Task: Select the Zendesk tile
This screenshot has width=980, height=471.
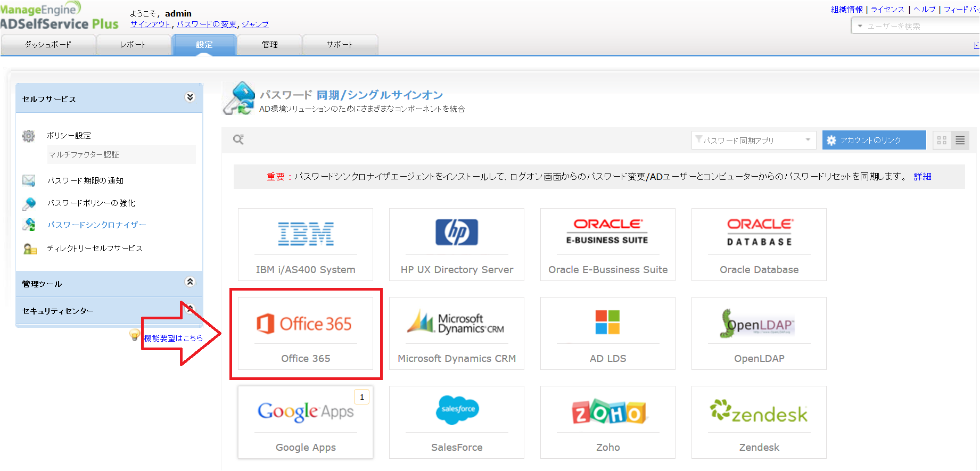Action: [x=759, y=422]
